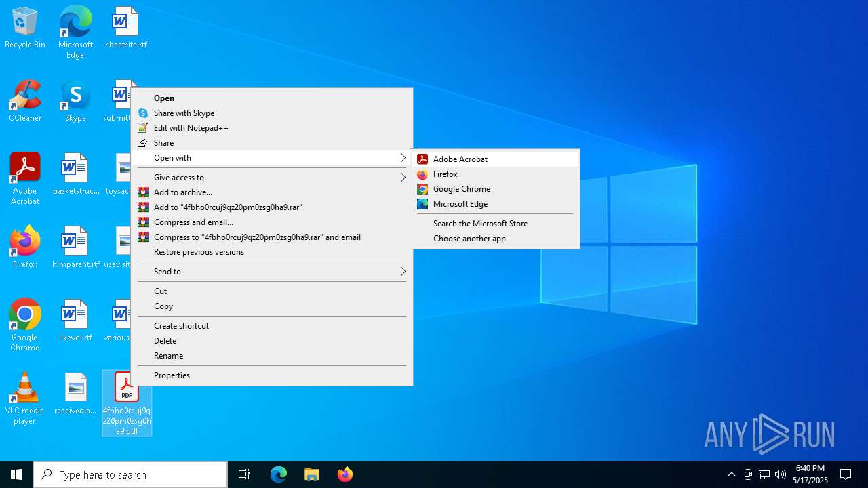868x488 pixels.
Task: Choose Edit with Notepad++
Action: pos(272,128)
